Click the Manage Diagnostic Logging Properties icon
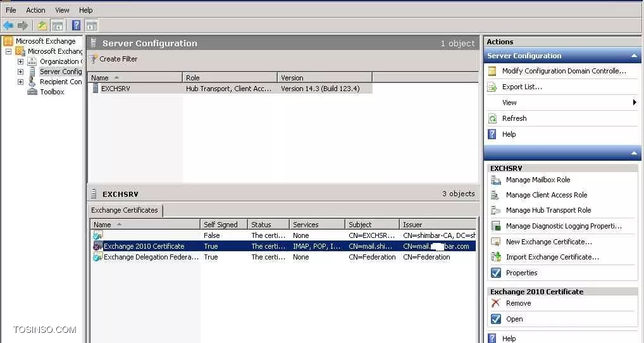Image resolution: width=644 pixels, height=343 pixels. click(x=496, y=226)
